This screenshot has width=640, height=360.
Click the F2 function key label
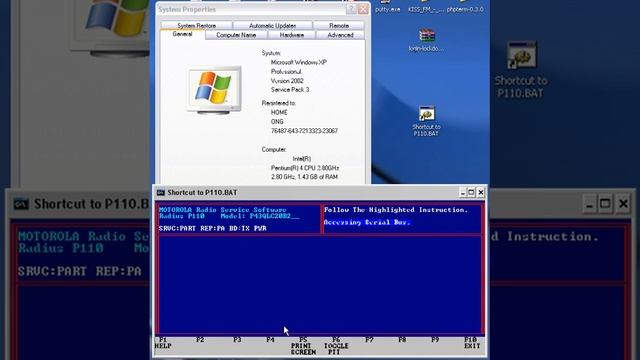pyautogui.click(x=200, y=340)
